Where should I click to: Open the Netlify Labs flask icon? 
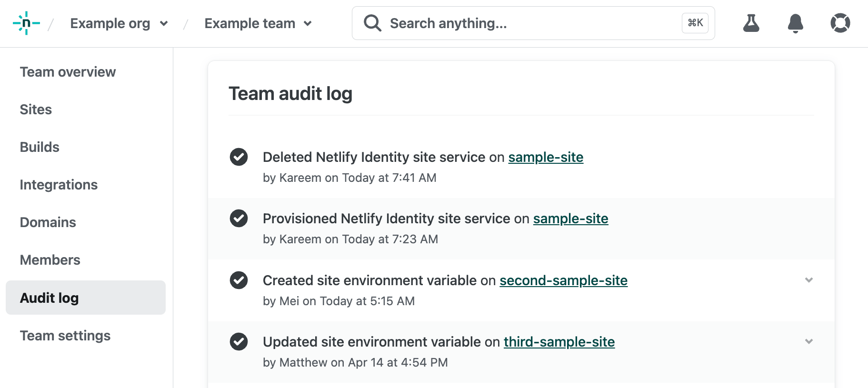(x=751, y=23)
